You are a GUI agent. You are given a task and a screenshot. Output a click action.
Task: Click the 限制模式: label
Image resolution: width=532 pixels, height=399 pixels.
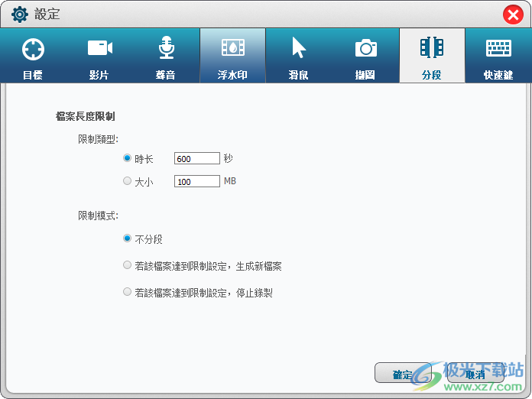[98, 216]
